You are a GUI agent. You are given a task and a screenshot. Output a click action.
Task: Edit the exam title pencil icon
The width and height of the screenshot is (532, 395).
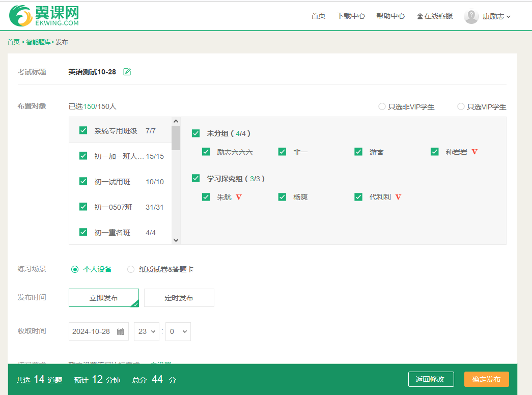[x=127, y=72]
